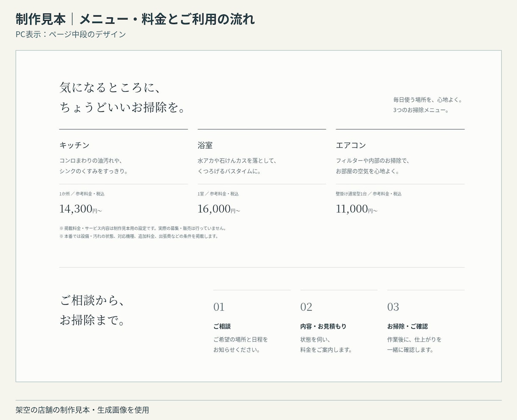Select the 浴室 menu heading
The height and width of the screenshot is (420, 517).
(x=205, y=145)
